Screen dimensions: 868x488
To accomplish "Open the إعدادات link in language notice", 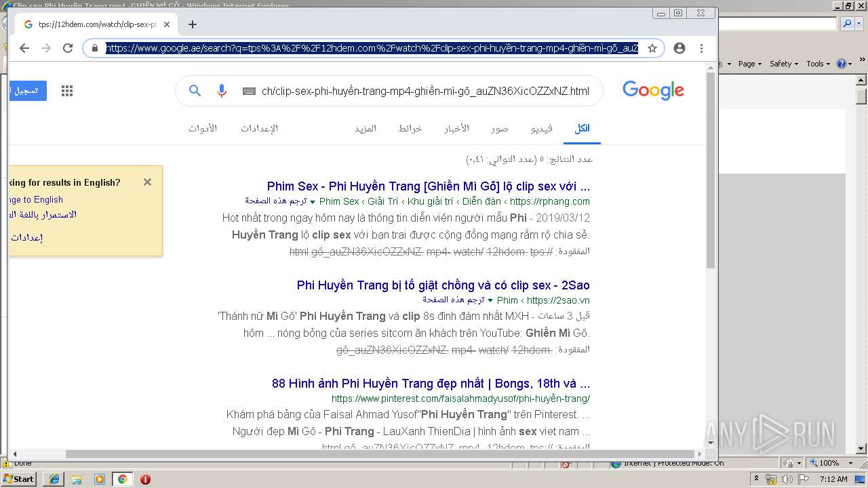I will (26, 237).
